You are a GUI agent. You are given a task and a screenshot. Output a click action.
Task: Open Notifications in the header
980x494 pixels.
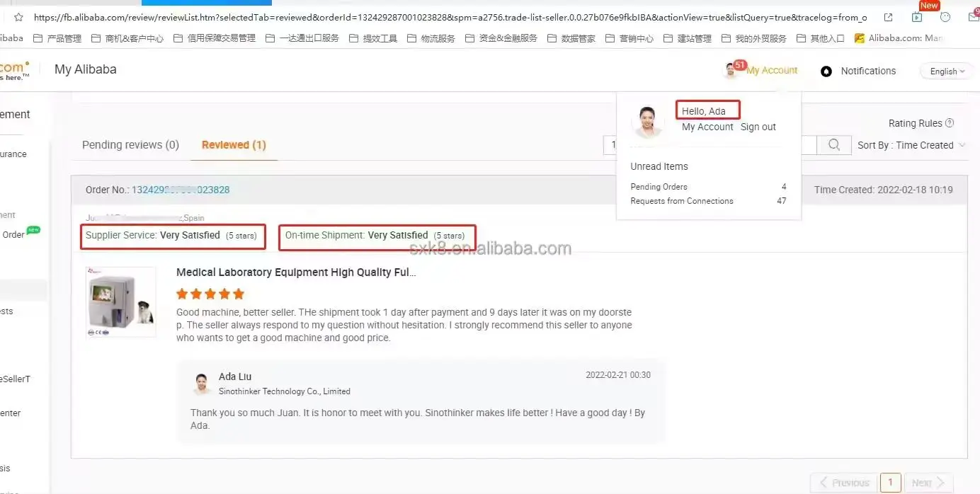tap(868, 71)
